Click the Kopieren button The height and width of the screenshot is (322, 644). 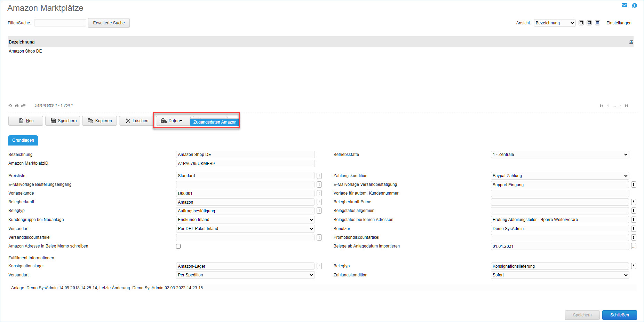coord(100,121)
